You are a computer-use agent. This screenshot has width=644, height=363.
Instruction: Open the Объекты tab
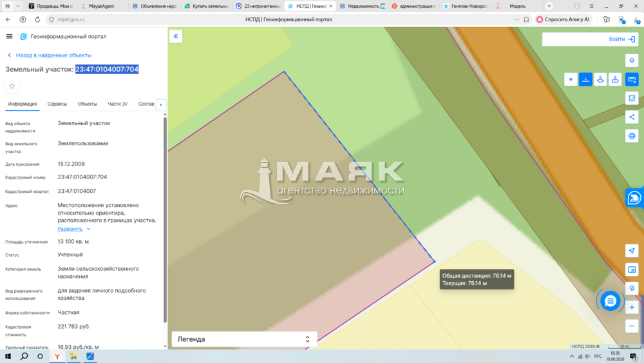[87, 104]
